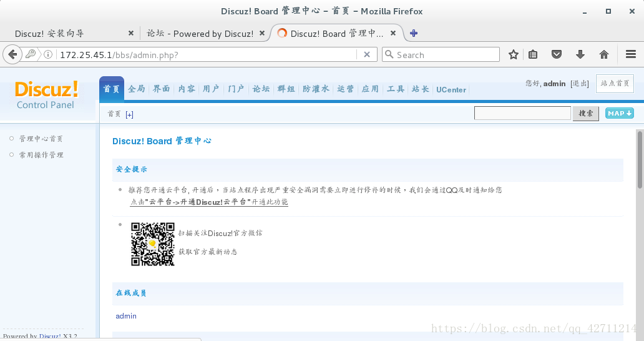This screenshot has height=341, width=644.
Task: Open the Firefox hamburger menu
Action: [x=631, y=54]
